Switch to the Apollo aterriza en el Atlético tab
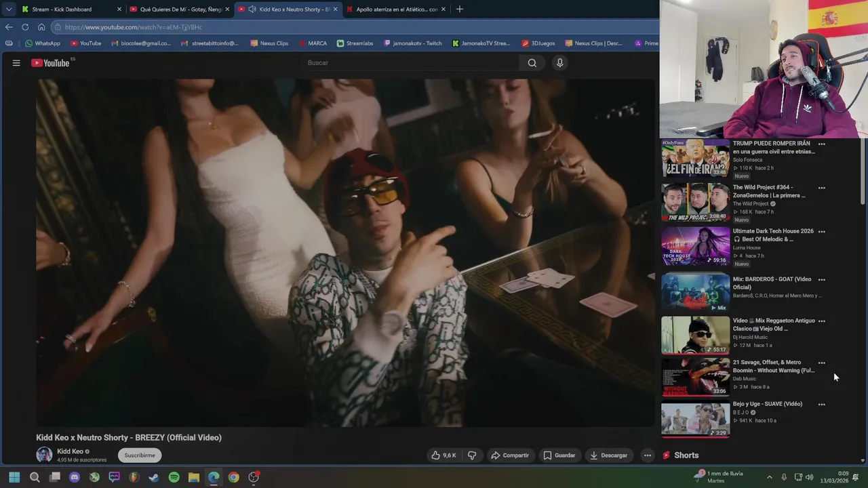This screenshot has height=488, width=868. coord(396,9)
